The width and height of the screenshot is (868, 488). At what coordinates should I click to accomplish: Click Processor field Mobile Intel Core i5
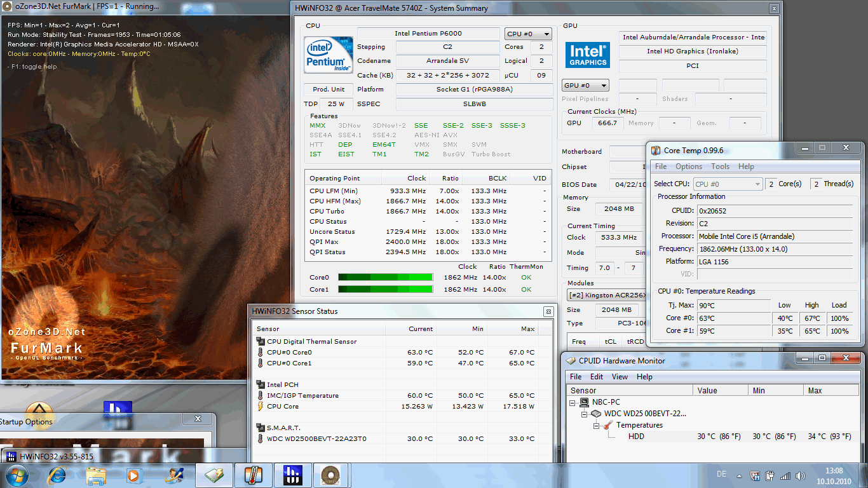(x=775, y=236)
